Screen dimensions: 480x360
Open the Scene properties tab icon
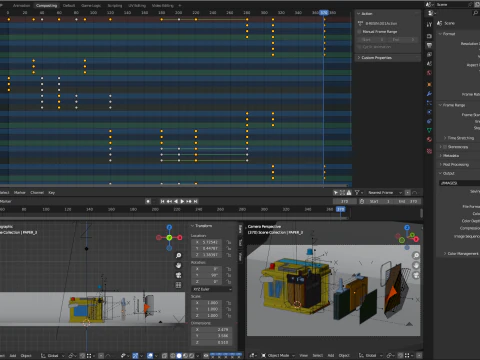pyautogui.click(x=429, y=63)
